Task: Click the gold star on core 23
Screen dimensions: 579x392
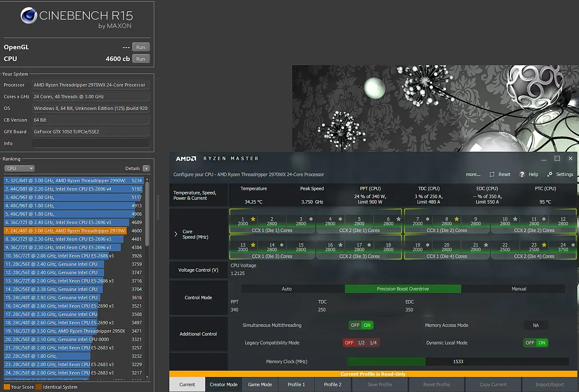Action: click(x=544, y=245)
